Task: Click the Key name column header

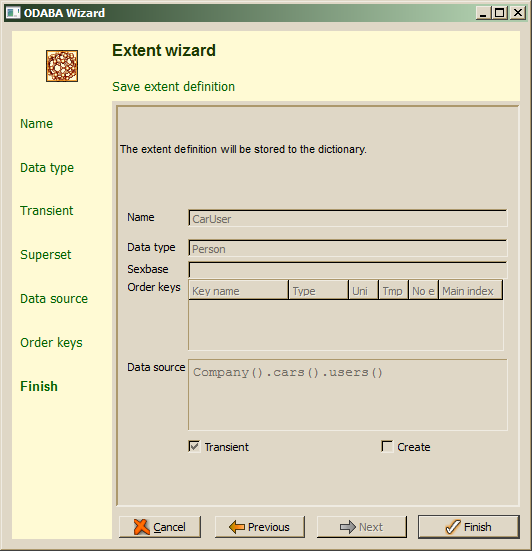Action: point(238,290)
